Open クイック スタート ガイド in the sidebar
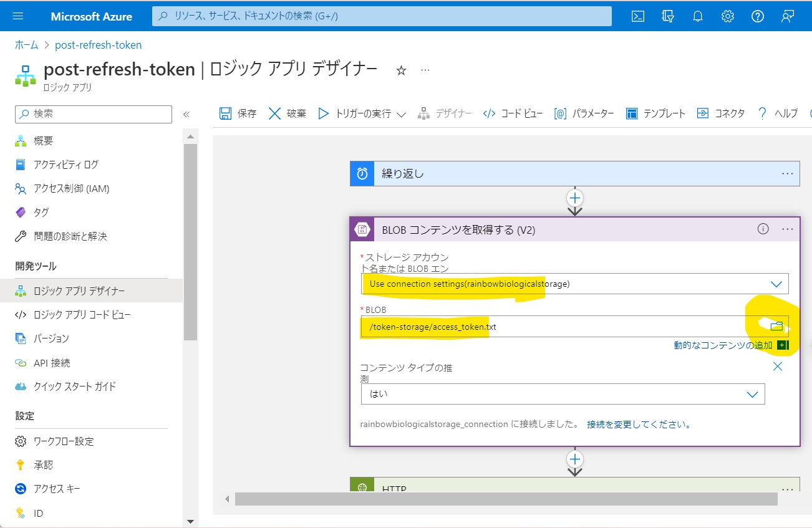Viewport: 812px width, 528px height. (75, 386)
